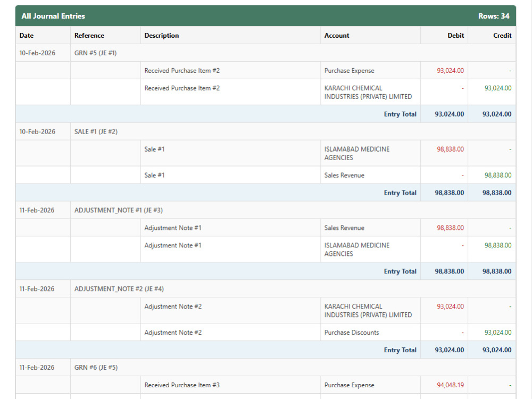Click Adjustment Note #2 description in Purchase Discounts row
The width and height of the screenshot is (532, 399).
[x=173, y=332]
